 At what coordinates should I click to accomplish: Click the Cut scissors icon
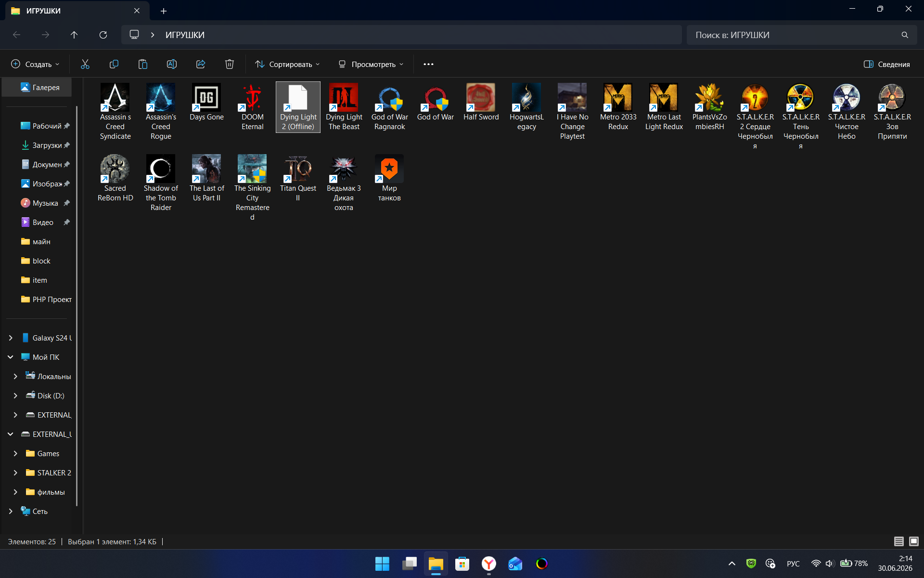click(x=85, y=64)
